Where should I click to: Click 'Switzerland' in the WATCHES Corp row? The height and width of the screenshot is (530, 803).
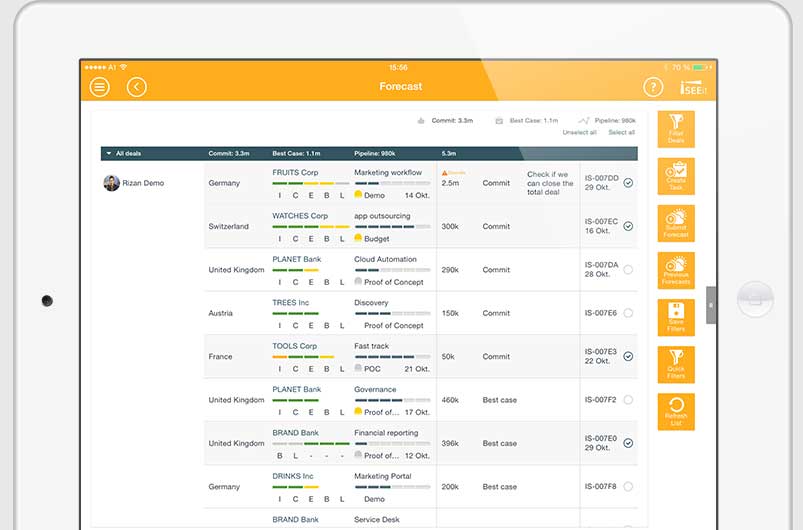tap(228, 226)
